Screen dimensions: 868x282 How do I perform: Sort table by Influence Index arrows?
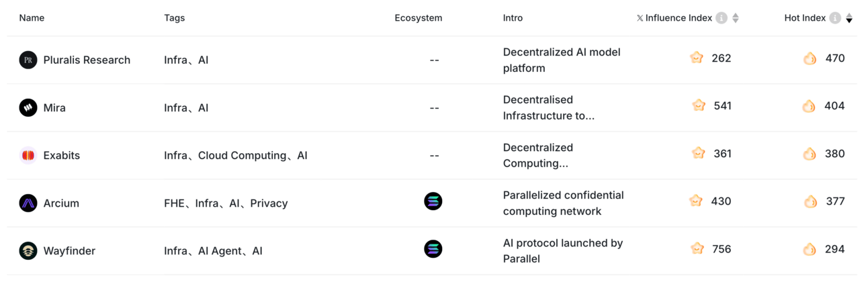(736, 18)
